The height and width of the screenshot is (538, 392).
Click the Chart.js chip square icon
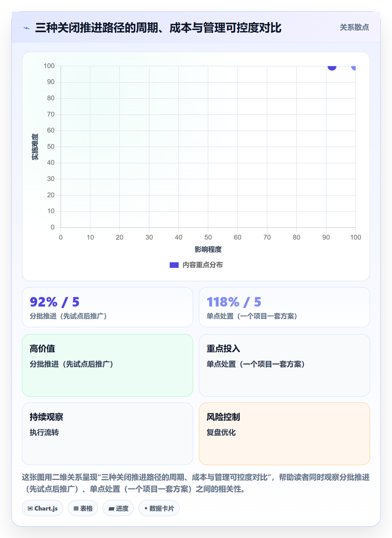(30, 509)
